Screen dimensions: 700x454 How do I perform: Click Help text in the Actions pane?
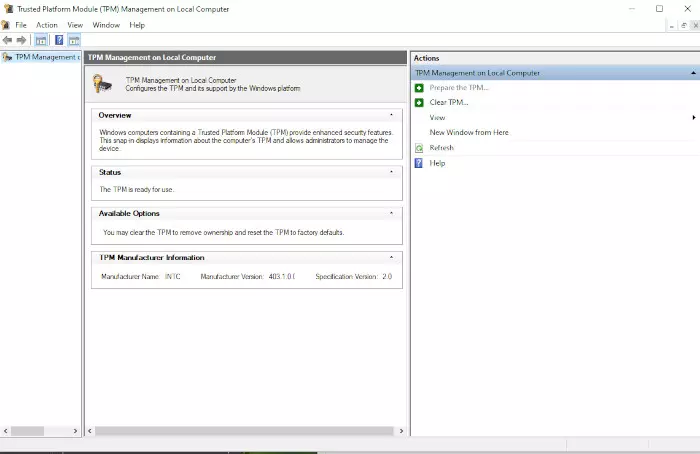(x=437, y=163)
